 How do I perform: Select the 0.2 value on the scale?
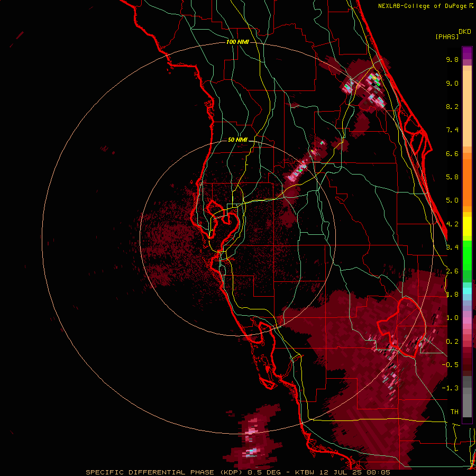(452, 342)
